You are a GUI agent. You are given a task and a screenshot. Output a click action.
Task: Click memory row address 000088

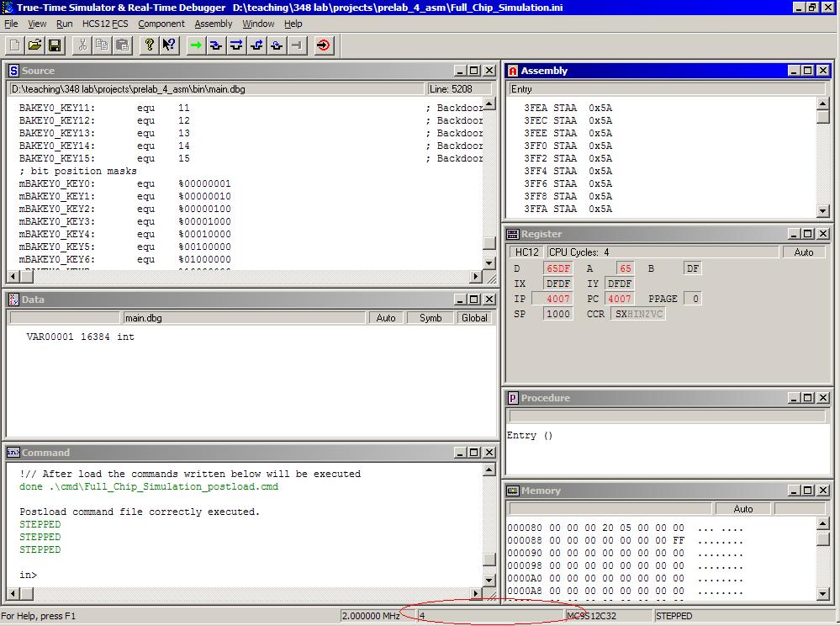(525, 540)
